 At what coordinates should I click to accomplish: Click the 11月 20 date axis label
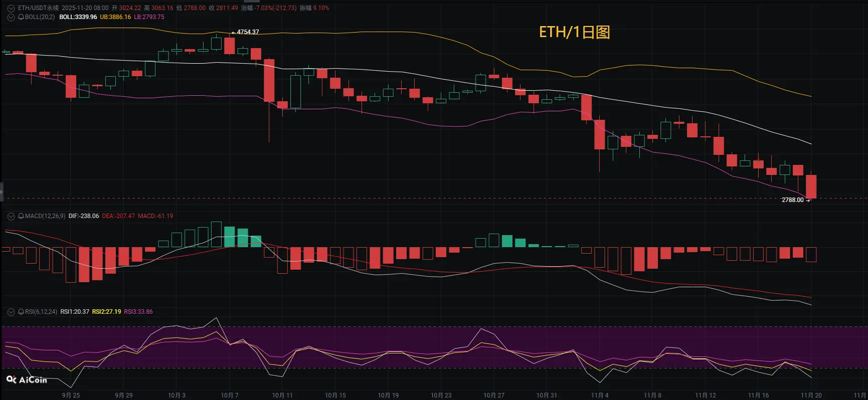[811, 395]
